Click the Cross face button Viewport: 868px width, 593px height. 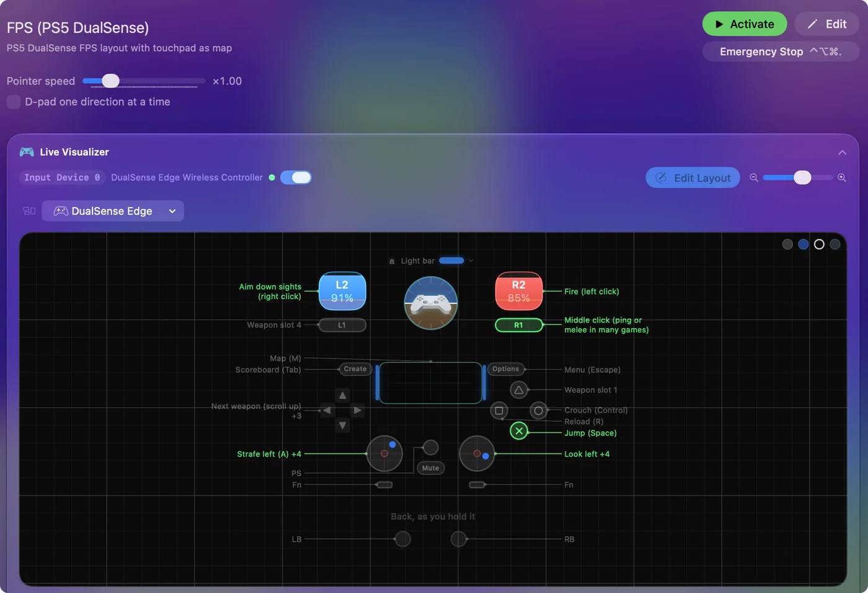click(x=519, y=430)
